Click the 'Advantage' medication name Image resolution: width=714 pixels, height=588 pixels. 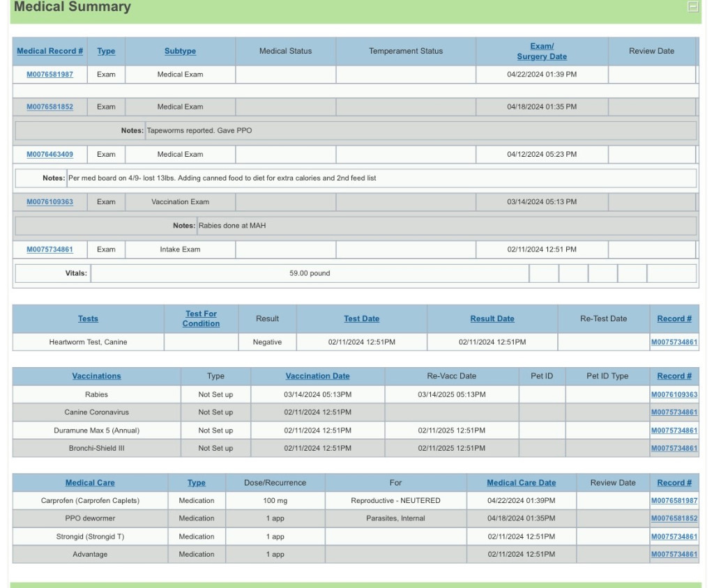pos(90,555)
